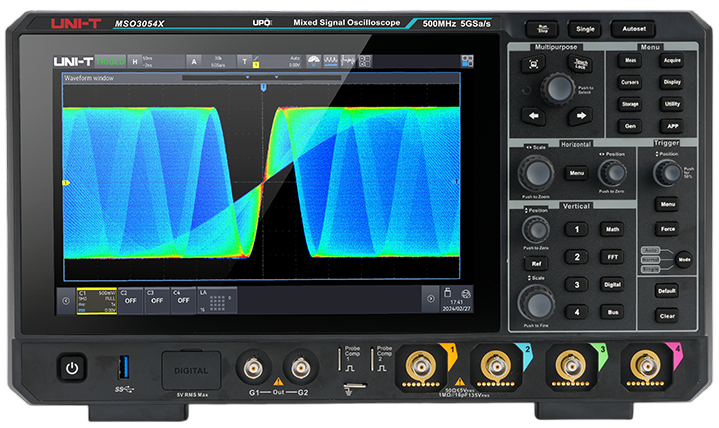Tap the LA logic analyzer tile
The image size is (719, 428).
click(x=217, y=300)
